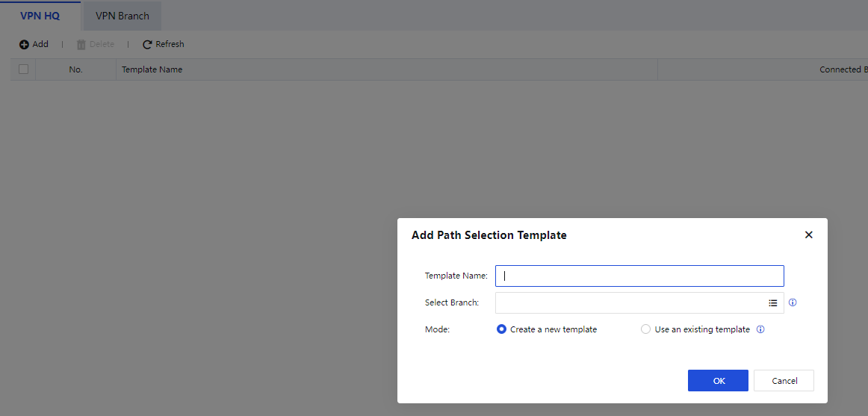This screenshot has height=416, width=868.
Task: Select the Use an existing template option
Action: click(646, 329)
